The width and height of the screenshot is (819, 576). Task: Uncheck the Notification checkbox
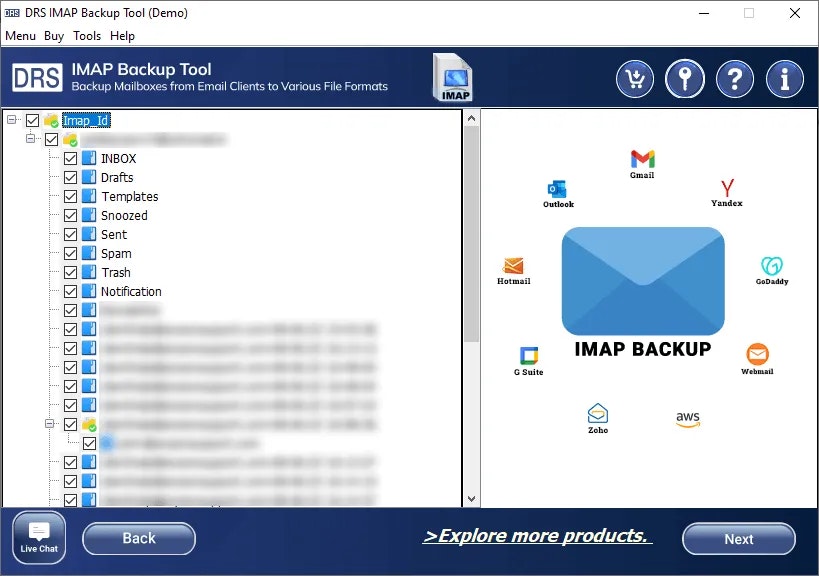point(71,291)
